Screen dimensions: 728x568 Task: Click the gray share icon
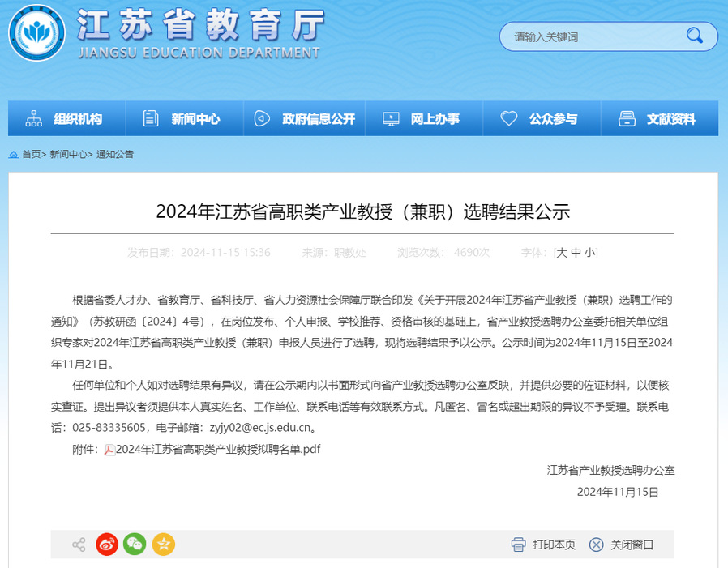pyautogui.click(x=79, y=545)
